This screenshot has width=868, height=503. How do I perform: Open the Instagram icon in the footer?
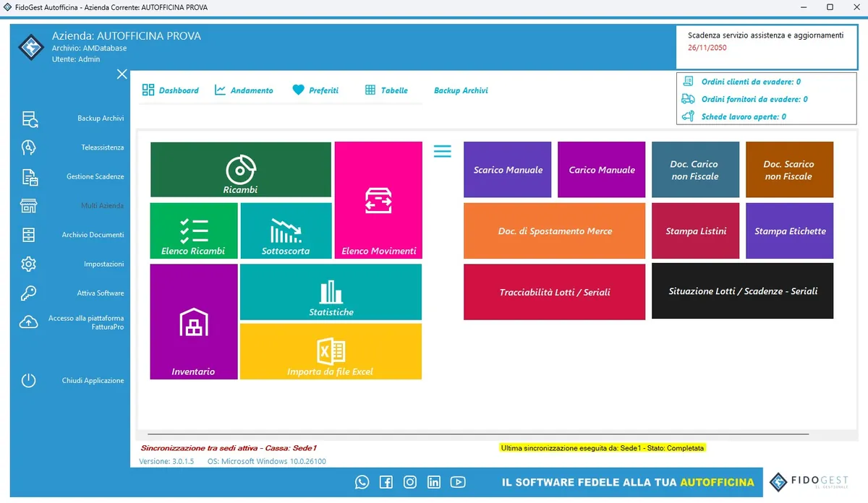coord(410,482)
